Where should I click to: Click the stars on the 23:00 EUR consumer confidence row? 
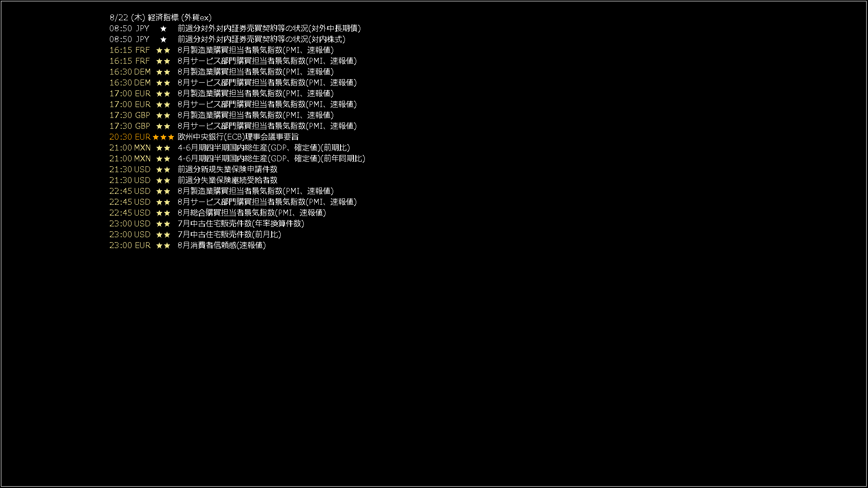coord(163,245)
